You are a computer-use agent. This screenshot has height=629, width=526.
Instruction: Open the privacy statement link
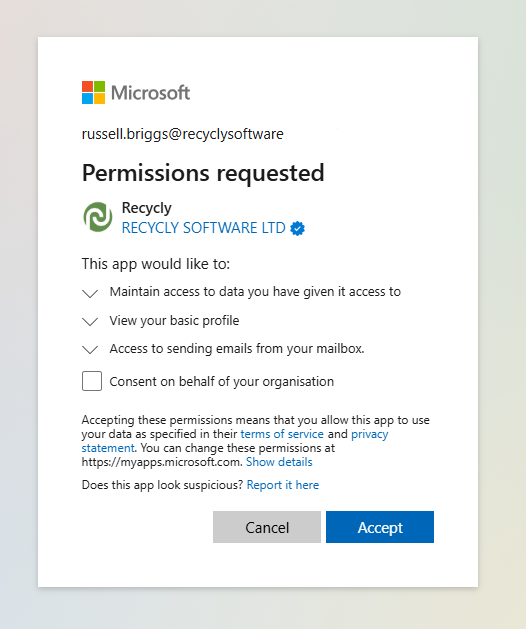[235, 440]
